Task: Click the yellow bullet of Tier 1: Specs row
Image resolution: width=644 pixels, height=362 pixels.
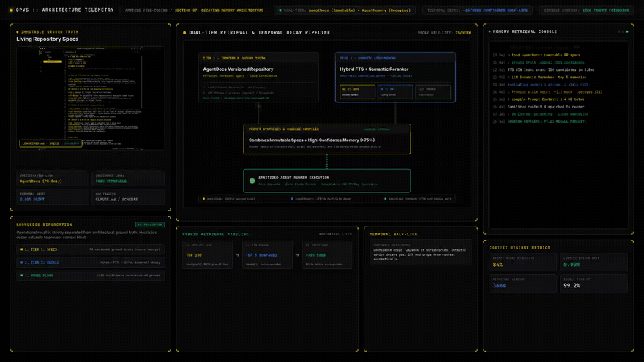Action: pyautogui.click(x=22, y=249)
